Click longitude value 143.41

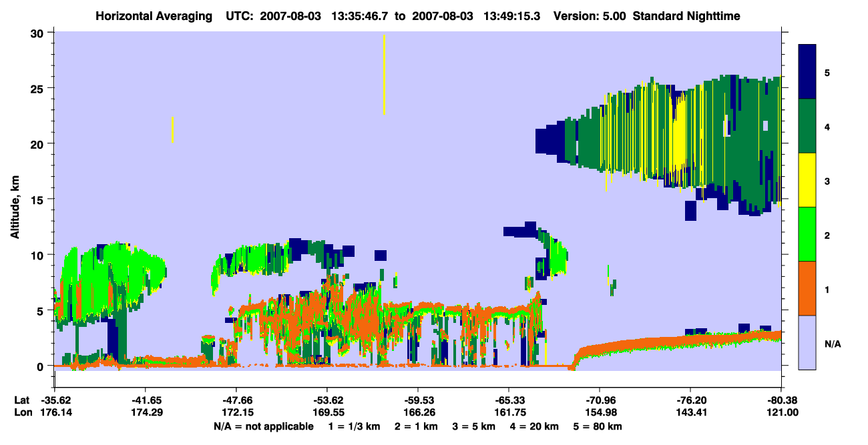click(x=690, y=412)
